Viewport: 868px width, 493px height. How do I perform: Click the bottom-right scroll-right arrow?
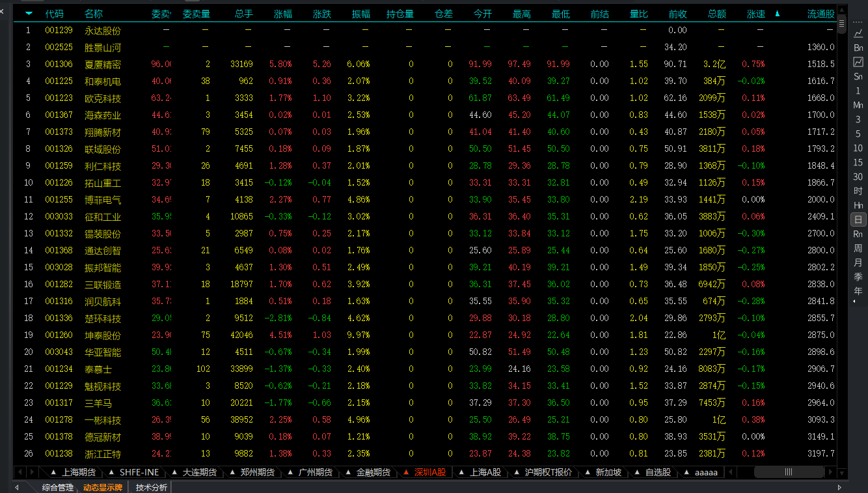(839, 487)
